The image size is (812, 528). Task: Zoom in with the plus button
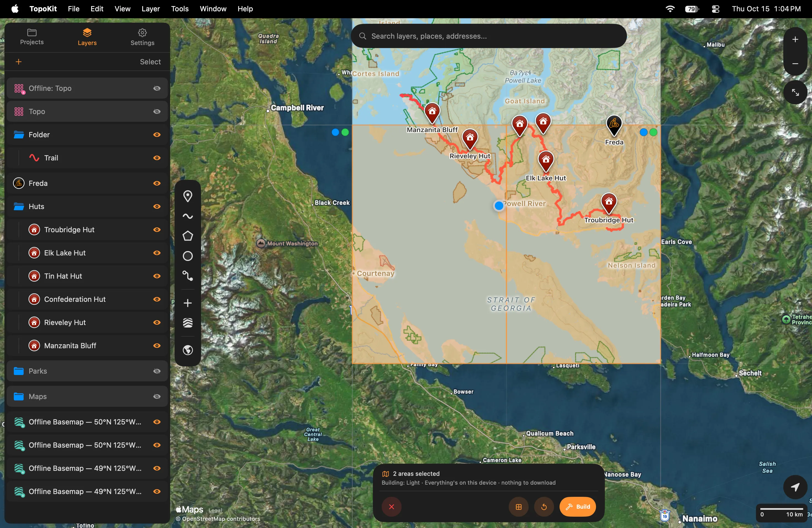[x=795, y=39]
